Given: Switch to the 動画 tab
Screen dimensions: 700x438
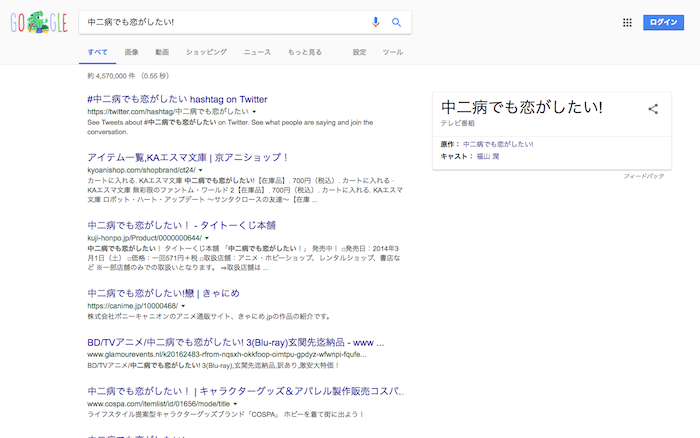Looking at the screenshot, I should pyautogui.click(x=162, y=51).
